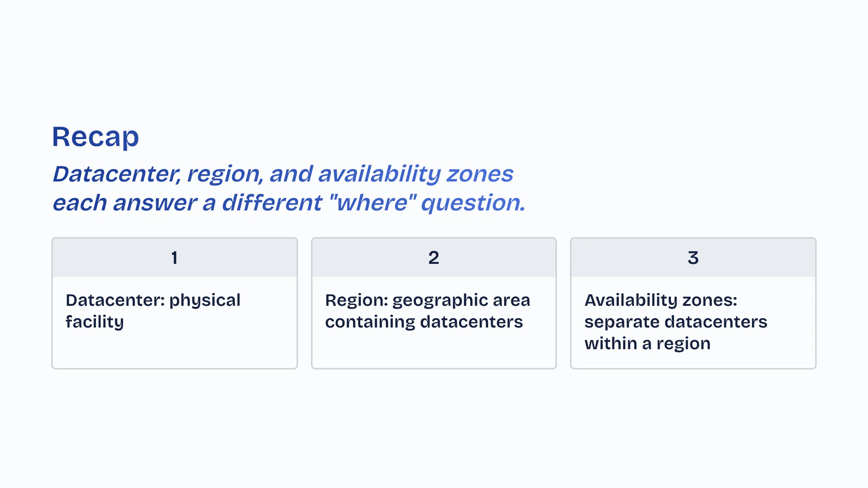Click the quoted word "where" in the subtitle
Image resolution: width=868 pixels, height=488 pixels.
pos(373,202)
